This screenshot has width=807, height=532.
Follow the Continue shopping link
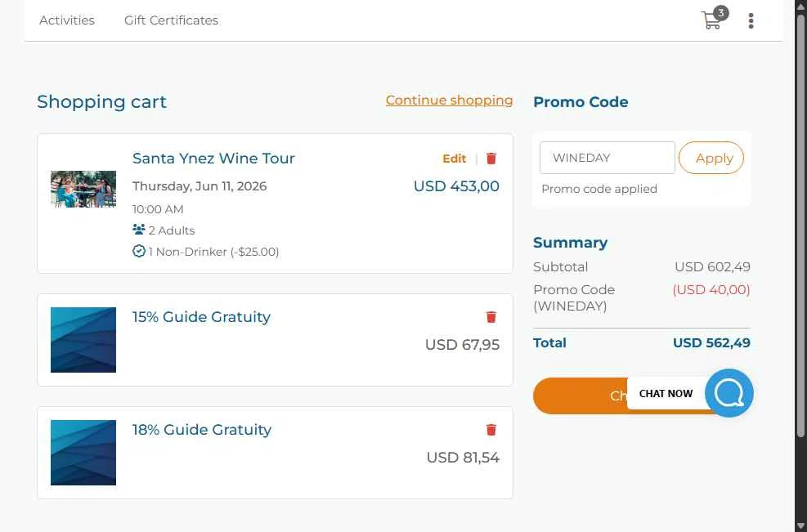(x=450, y=101)
